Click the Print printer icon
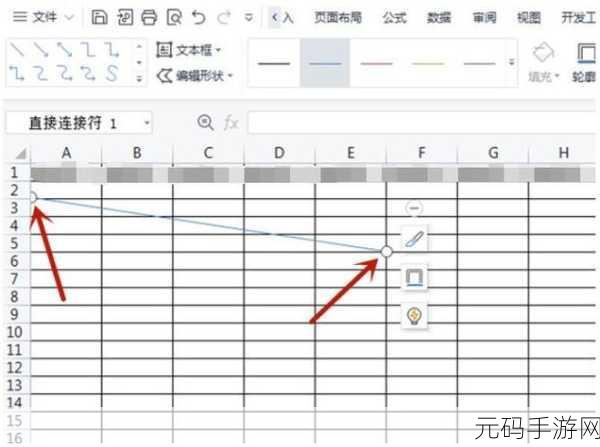The image size is (600, 447). pos(149,18)
